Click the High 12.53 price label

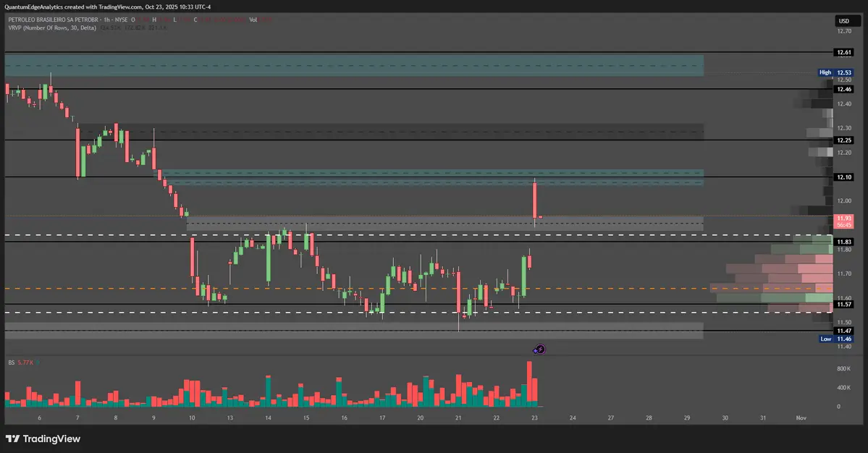pos(836,72)
